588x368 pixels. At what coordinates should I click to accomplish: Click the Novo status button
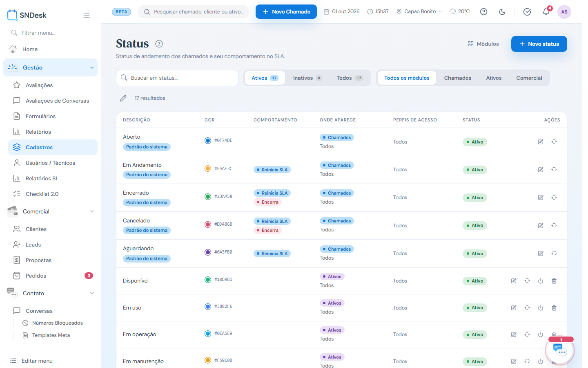tap(539, 44)
